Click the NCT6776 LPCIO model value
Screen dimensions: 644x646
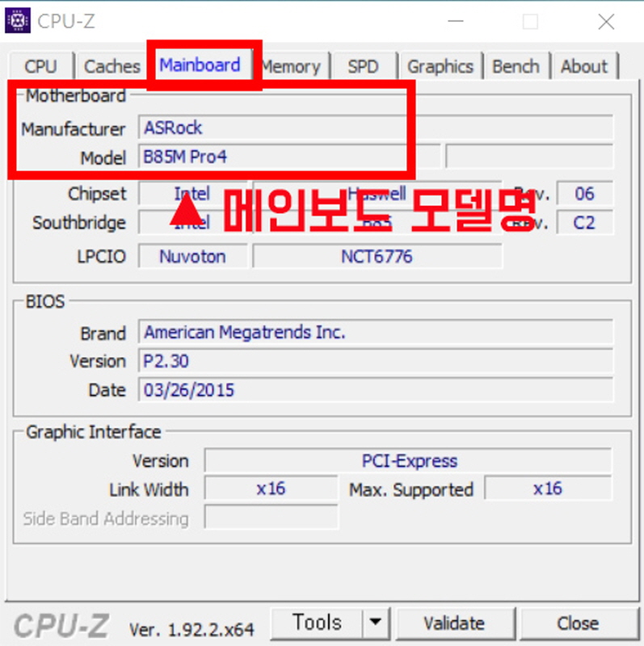point(377,256)
